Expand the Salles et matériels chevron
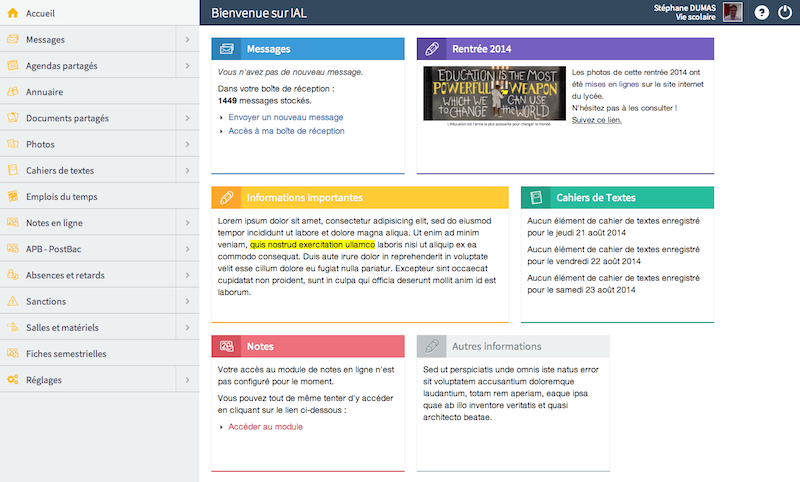The height and width of the screenshot is (482, 800). [187, 327]
